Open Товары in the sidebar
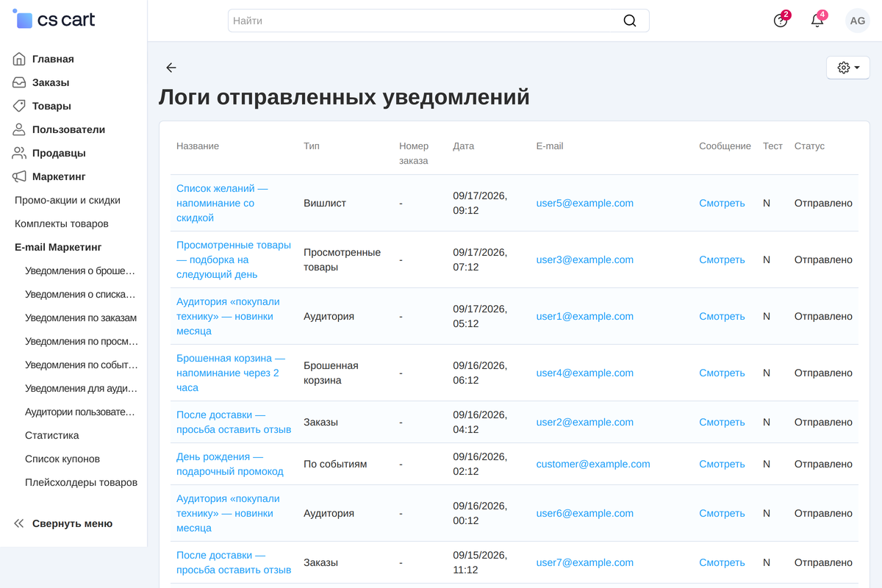 point(51,106)
